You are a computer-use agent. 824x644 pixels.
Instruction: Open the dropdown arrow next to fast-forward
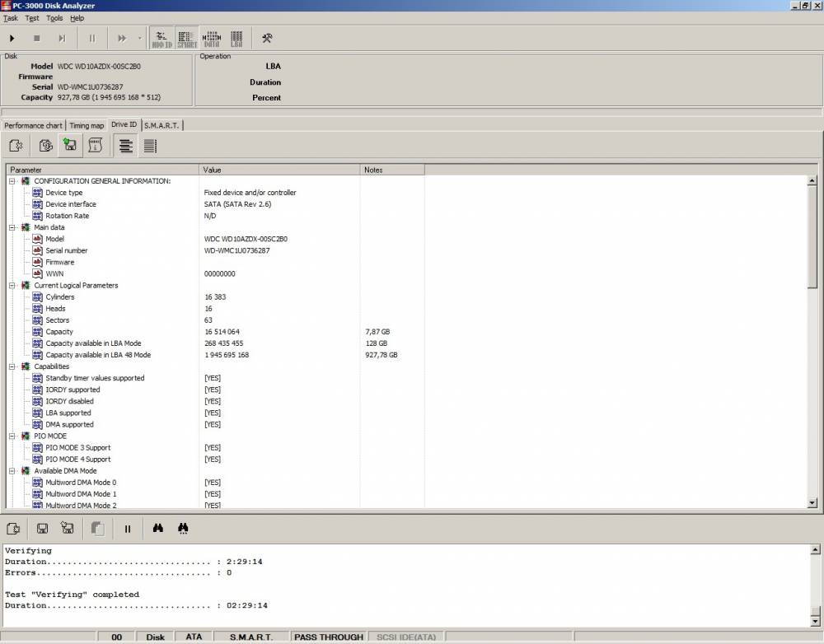pyautogui.click(x=139, y=39)
